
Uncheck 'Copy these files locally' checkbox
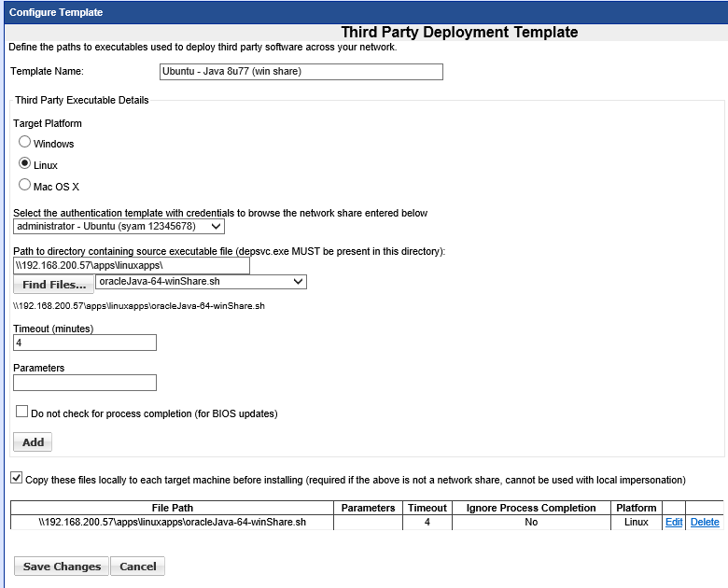[x=17, y=478]
